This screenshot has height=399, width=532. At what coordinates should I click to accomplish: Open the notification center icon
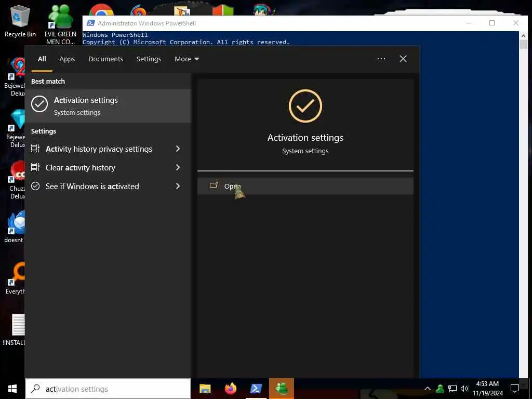515,389
